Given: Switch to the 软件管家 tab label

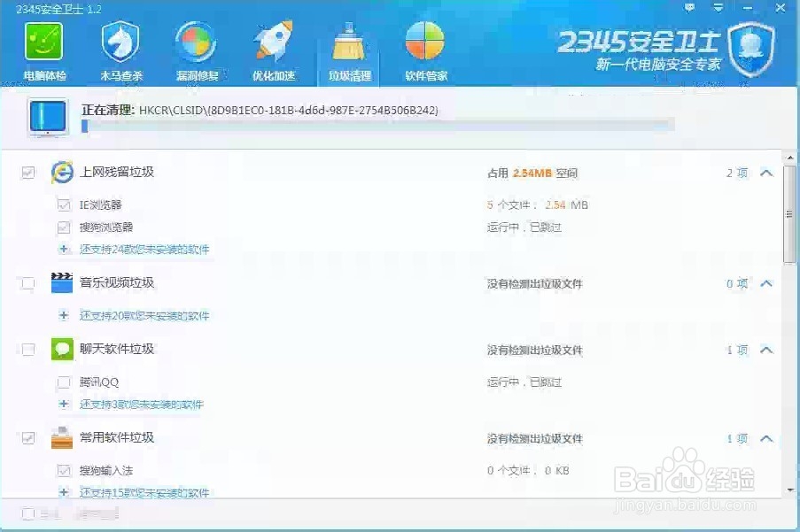Looking at the screenshot, I should pyautogui.click(x=426, y=76).
